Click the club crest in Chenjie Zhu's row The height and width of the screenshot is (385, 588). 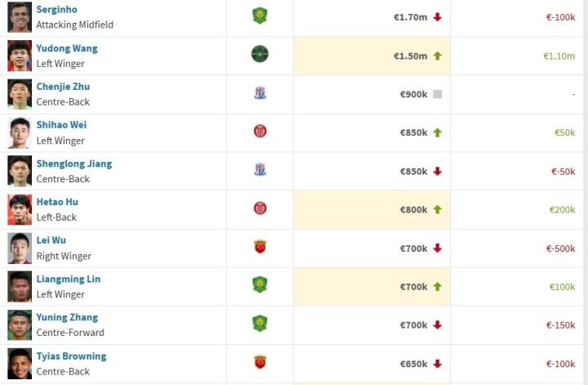coord(260,93)
